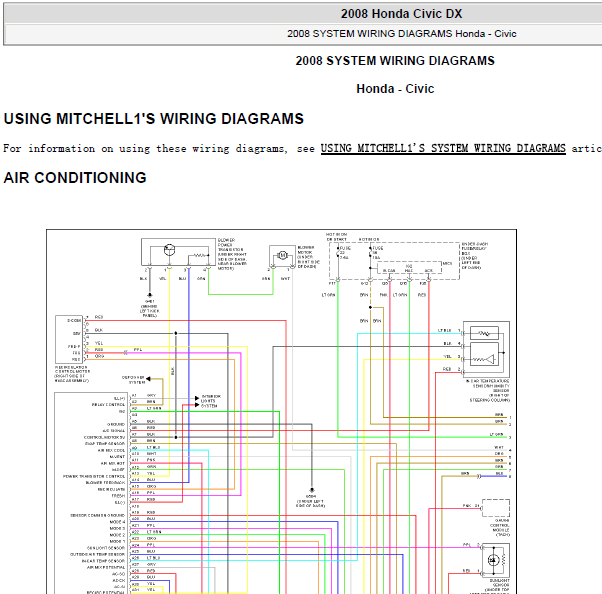Click the in-car temperature/humidity sensor label
The image size is (602, 594).
tap(488, 390)
